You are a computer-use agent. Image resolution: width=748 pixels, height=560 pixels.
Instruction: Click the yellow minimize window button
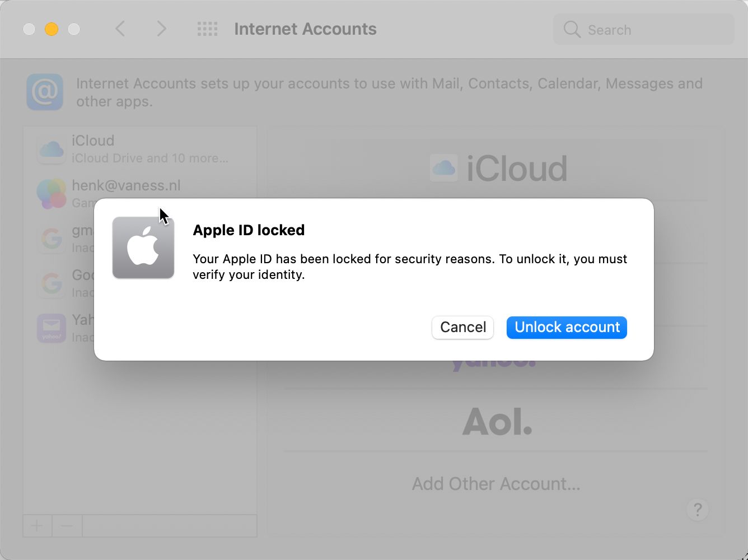(x=52, y=29)
